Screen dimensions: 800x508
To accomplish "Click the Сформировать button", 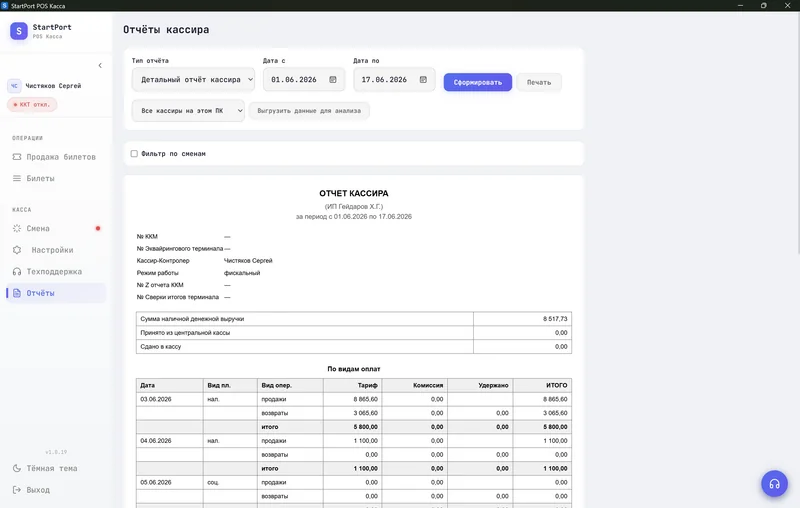I will click(478, 82).
